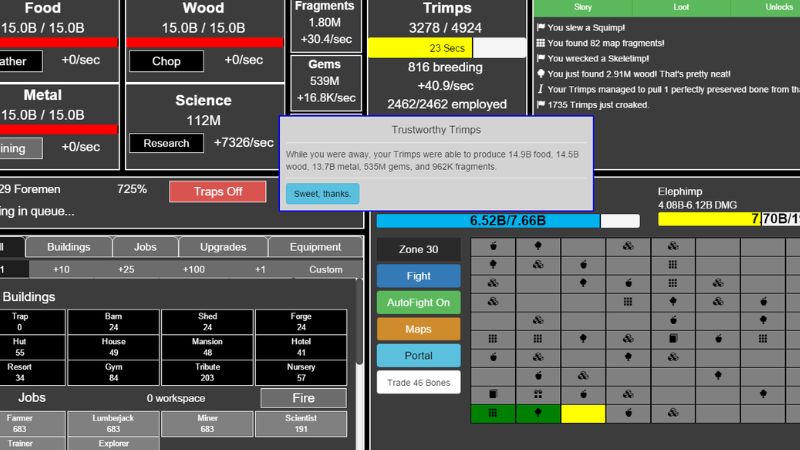800x450 pixels.
Task: Click the Trade 46 Bones button
Action: point(418,382)
